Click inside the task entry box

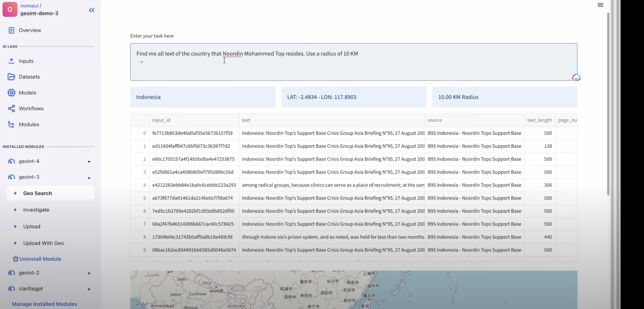tap(311, 62)
